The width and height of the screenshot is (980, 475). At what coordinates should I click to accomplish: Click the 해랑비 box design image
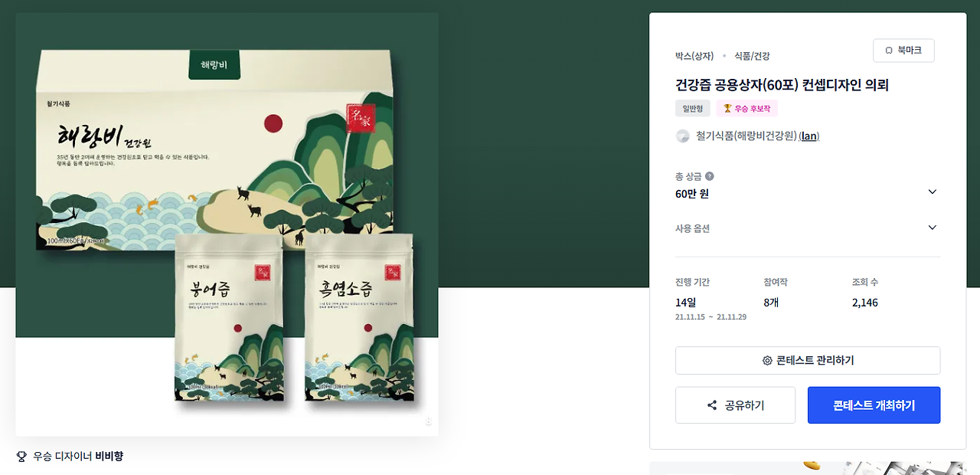[214, 146]
